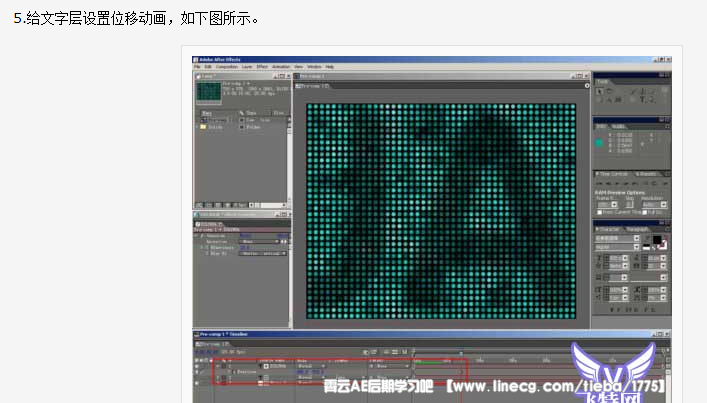Open the top layer's blending Mode dropdown
The height and width of the screenshot is (403, 707).
click(x=311, y=366)
